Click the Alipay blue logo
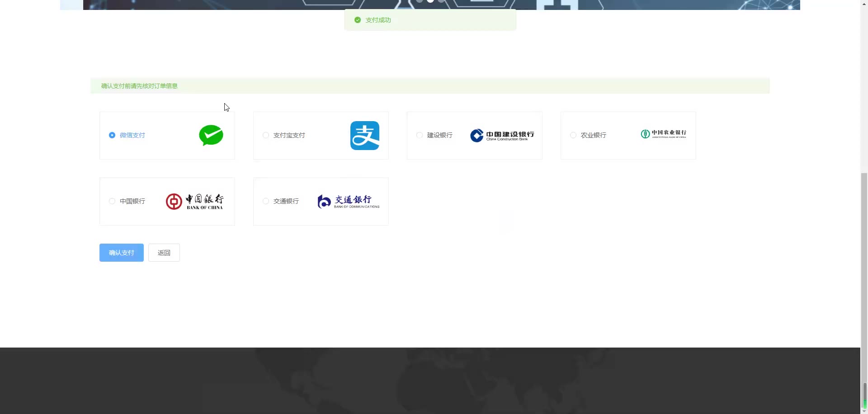The height and width of the screenshot is (414, 868). coord(365,136)
